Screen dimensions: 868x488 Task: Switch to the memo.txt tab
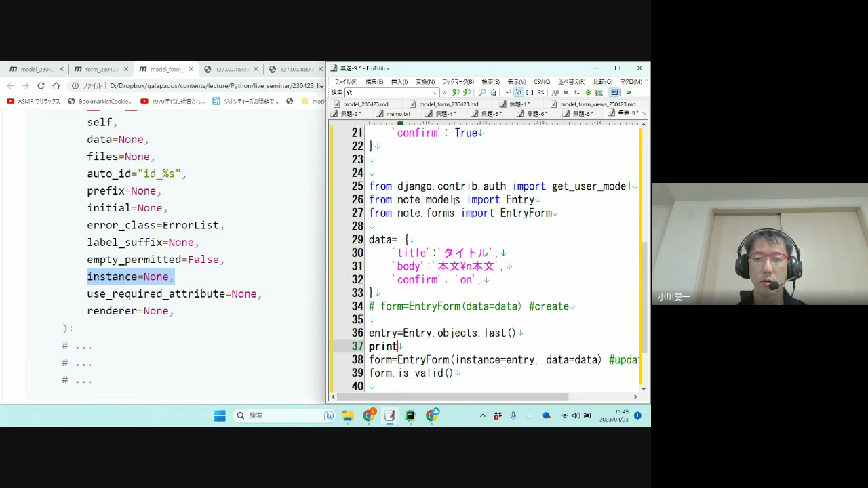(398, 114)
